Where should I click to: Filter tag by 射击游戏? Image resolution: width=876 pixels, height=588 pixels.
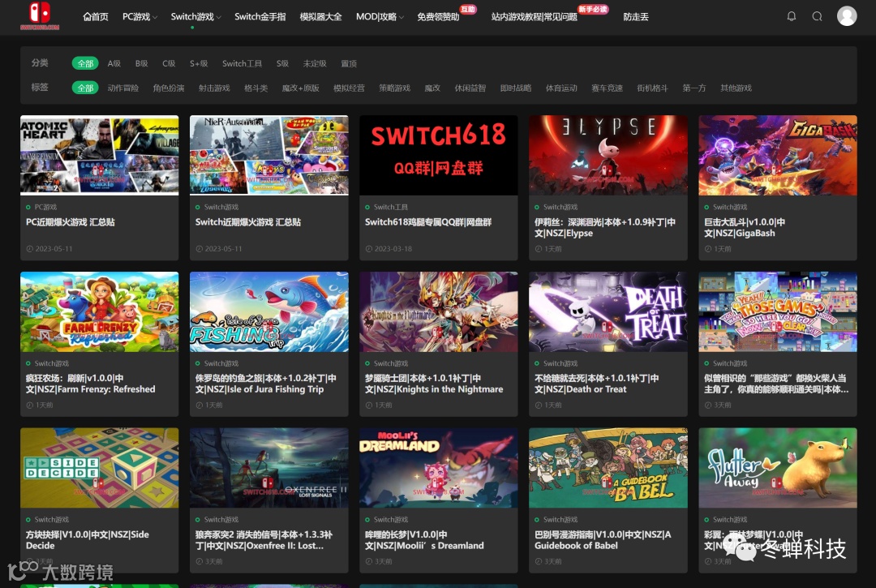(x=214, y=88)
